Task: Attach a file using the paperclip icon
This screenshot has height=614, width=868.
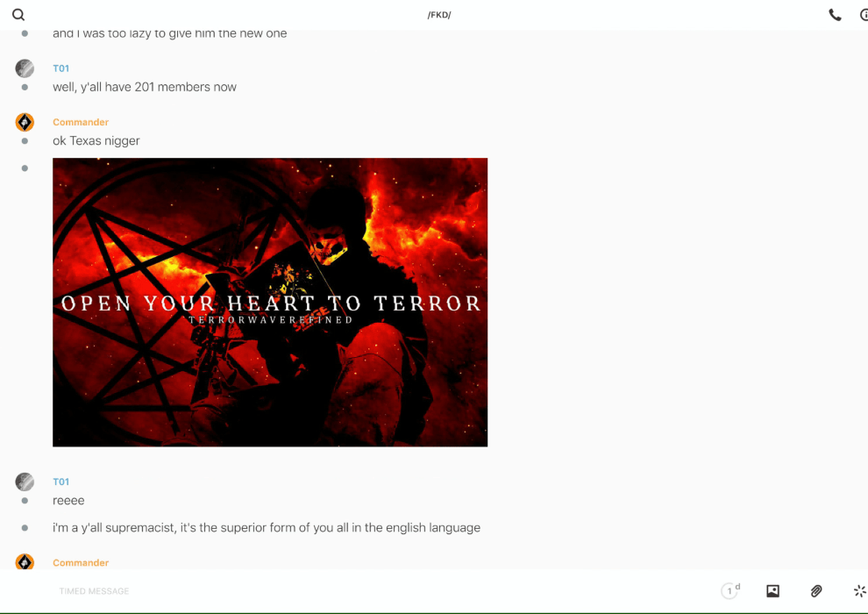Action: tap(816, 591)
